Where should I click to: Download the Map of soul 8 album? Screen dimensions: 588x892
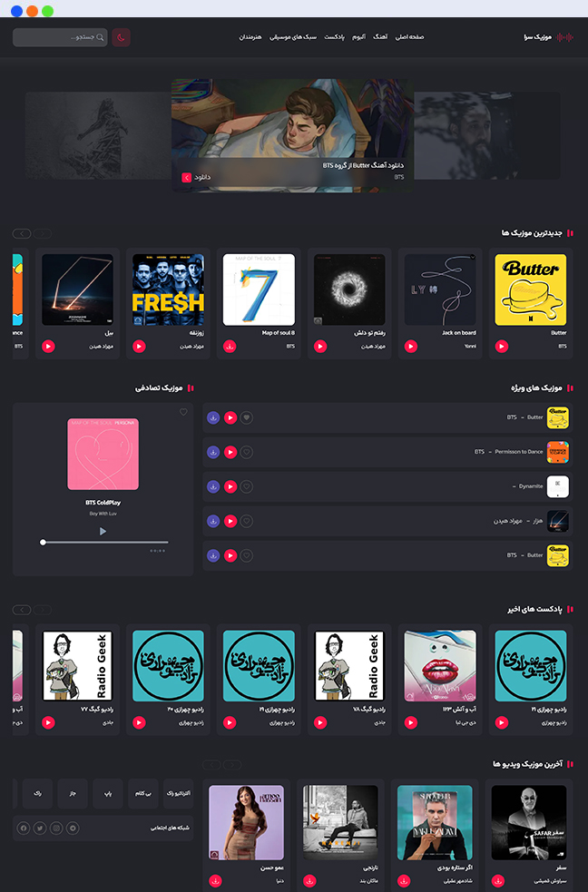click(230, 346)
